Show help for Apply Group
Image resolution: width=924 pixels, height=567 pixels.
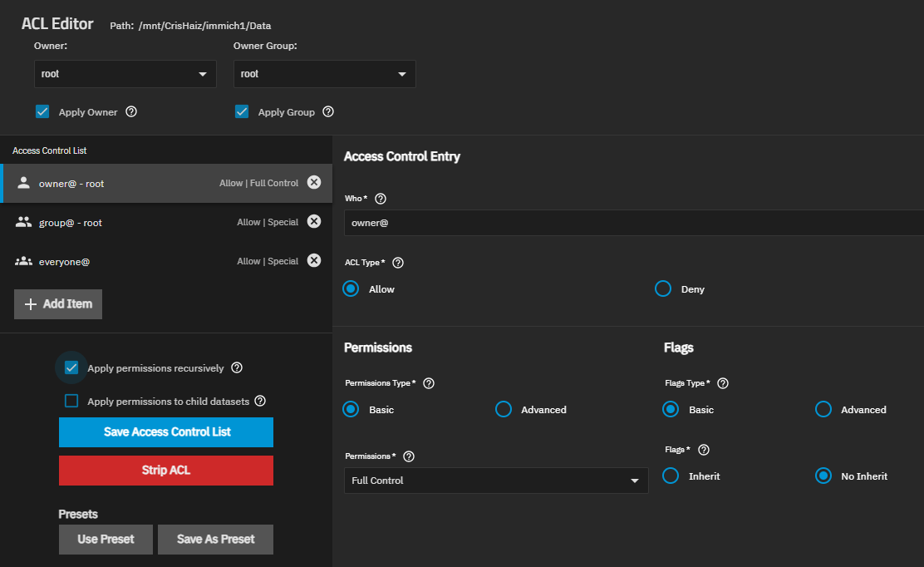click(328, 112)
